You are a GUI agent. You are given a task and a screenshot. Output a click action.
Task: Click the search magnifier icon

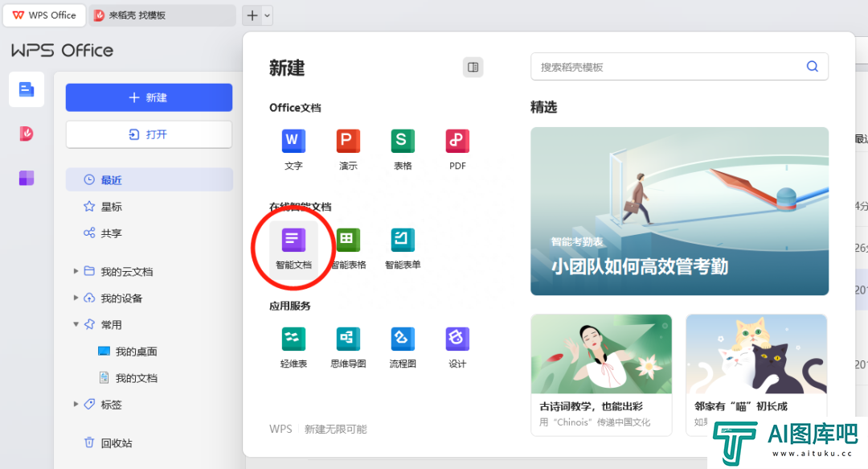(812, 67)
